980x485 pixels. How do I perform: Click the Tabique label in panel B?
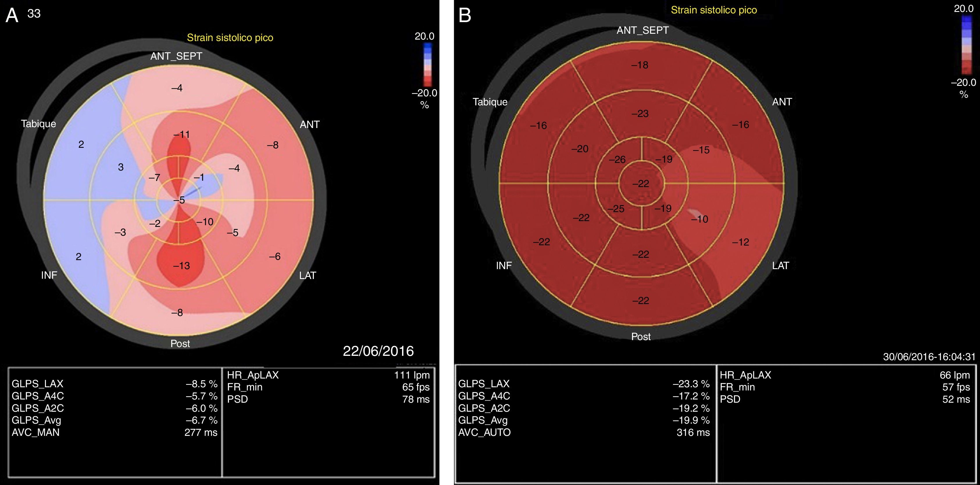tap(490, 102)
